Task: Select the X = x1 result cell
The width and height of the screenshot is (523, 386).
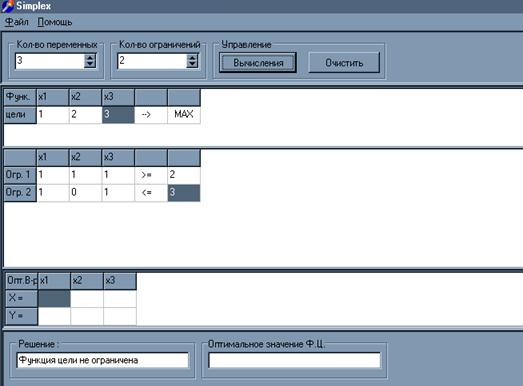Action: [54, 298]
